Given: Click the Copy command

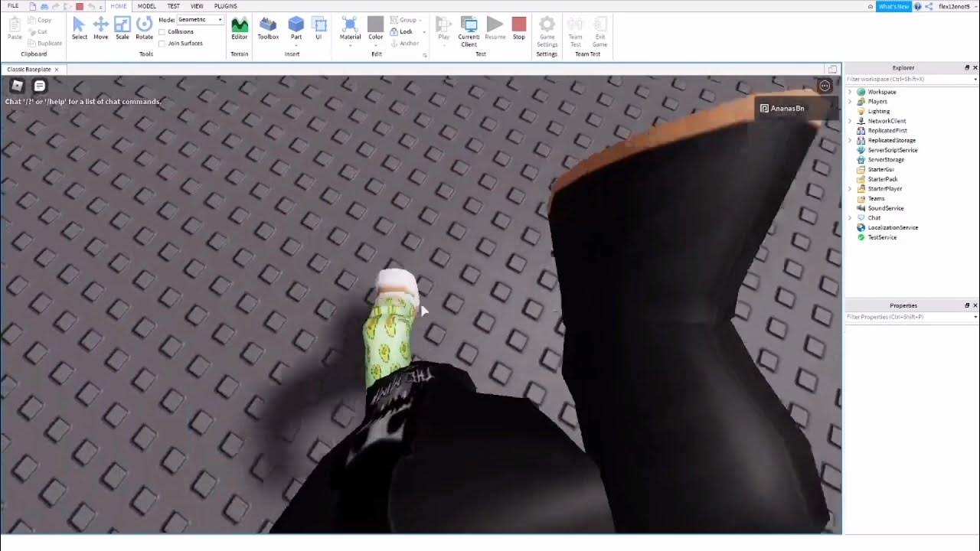Looking at the screenshot, I should tap(40, 20).
